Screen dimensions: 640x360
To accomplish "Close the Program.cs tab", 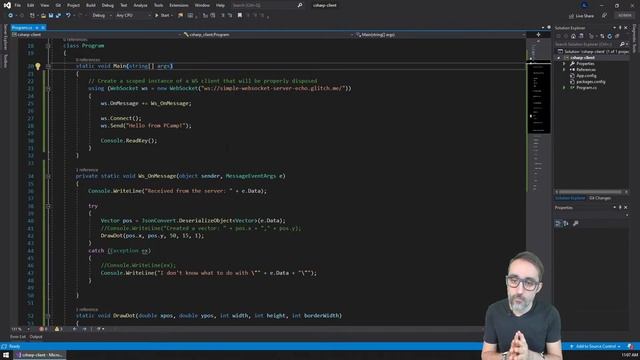I will coord(43,28).
